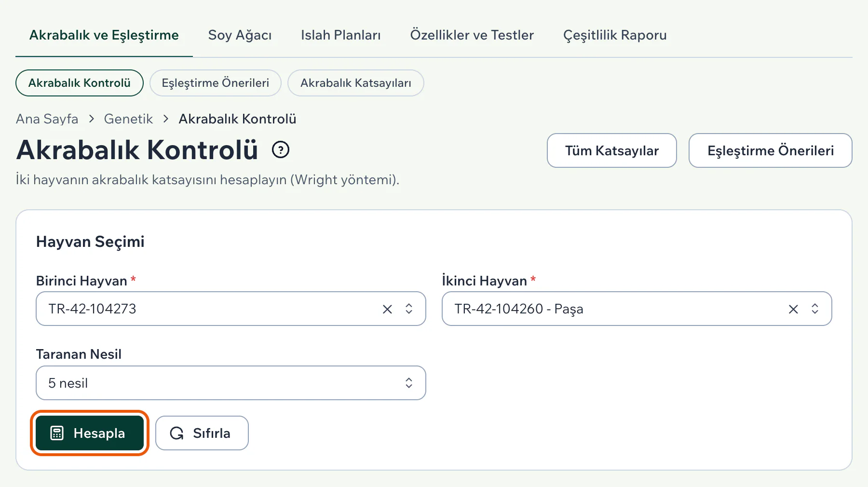Select the Akrabalık Katsayıları pill tab
This screenshot has width=868, height=487.
pyautogui.click(x=356, y=83)
